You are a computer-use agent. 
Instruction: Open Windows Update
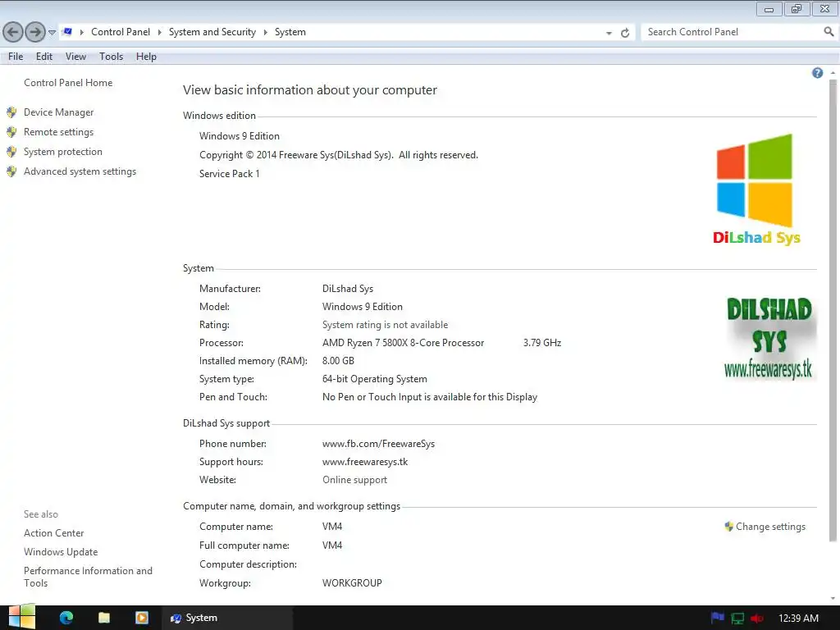pyautogui.click(x=61, y=552)
